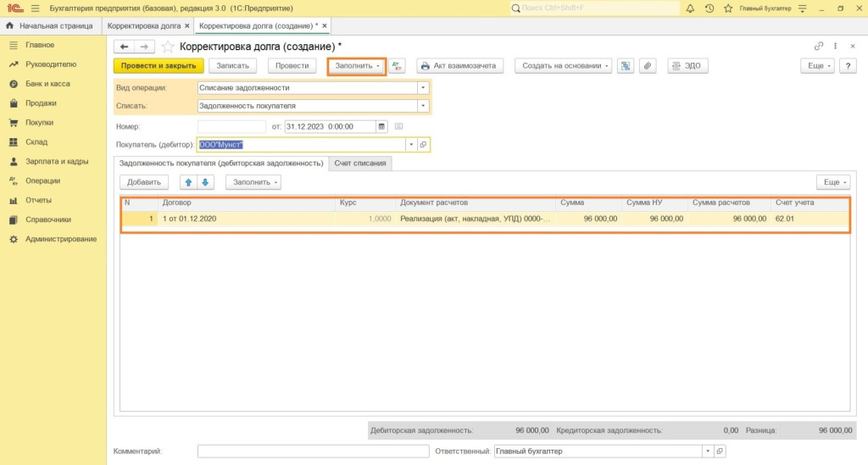The height and width of the screenshot is (465, 868).
Task: Move row down with arrow button
Action: tap(206, 182)
